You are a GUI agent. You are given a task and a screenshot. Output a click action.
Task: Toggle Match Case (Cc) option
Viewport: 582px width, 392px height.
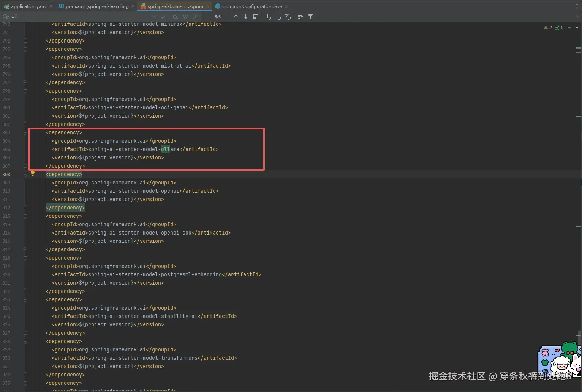pos(176,17)
